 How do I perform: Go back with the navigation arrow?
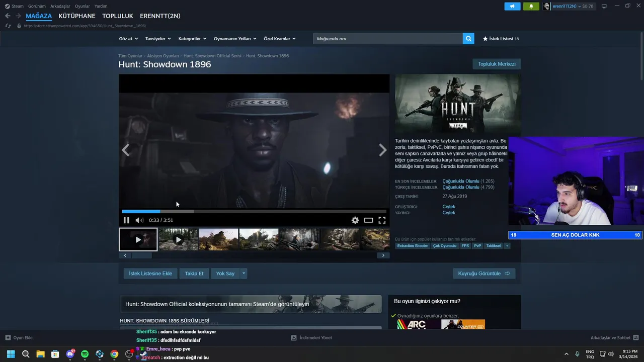coord(8,16)
